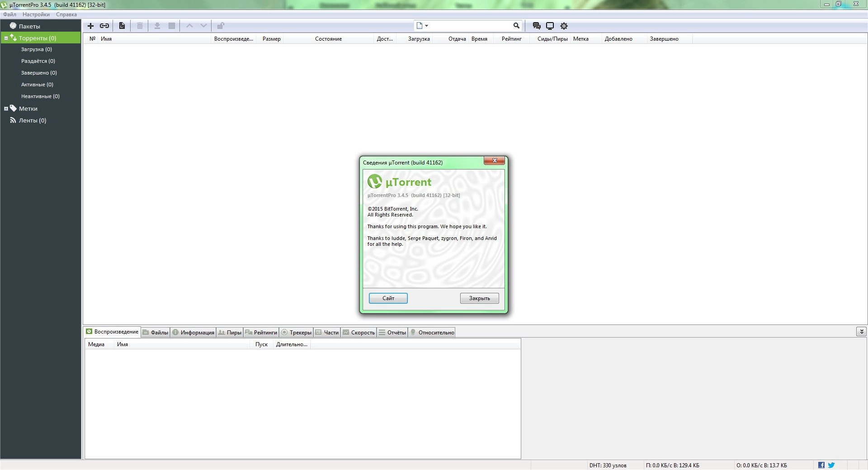Select Загрузка (0) in sidebar
868x470 pixels.
pyautogui.click(x=36, y=49)
